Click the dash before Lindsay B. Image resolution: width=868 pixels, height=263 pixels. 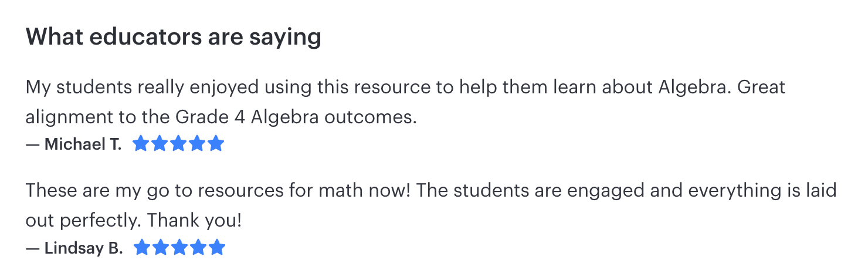coord(32,248)
